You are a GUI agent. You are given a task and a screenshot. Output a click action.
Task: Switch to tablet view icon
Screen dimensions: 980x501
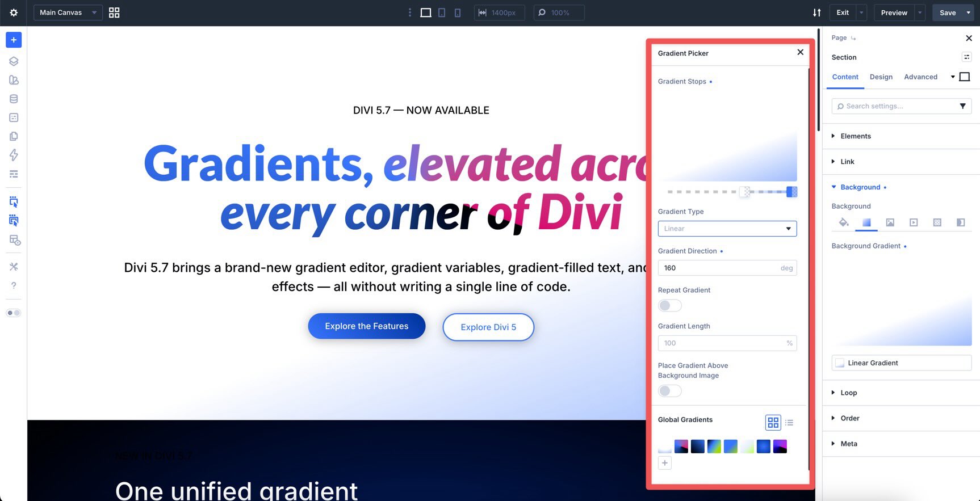(x=442, y=12)
